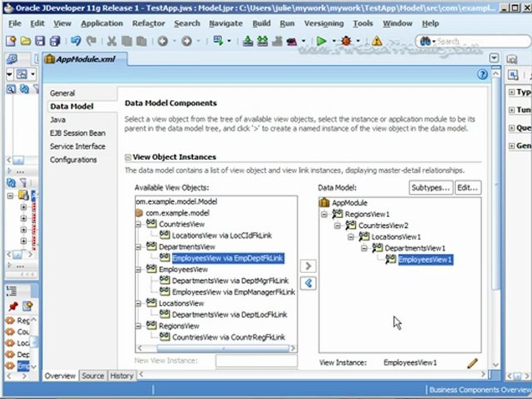Select EmployeesView1 in Data Model tree

425,260
